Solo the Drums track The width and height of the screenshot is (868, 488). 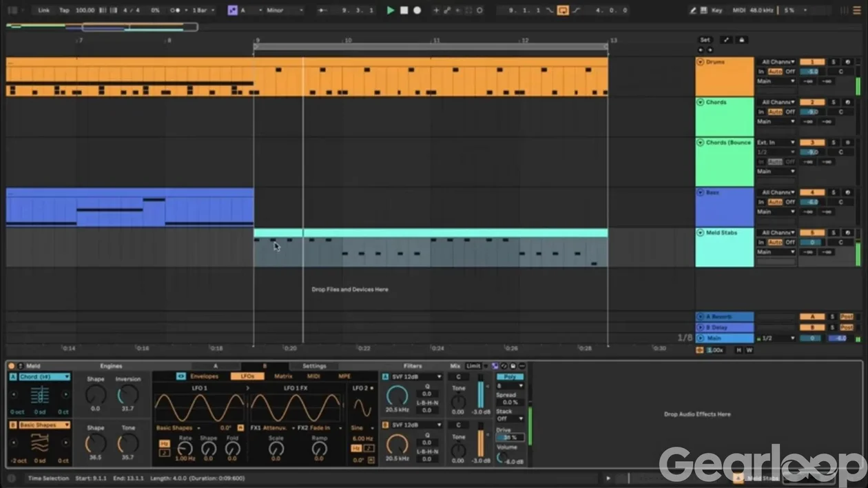[x=833, y=62]
